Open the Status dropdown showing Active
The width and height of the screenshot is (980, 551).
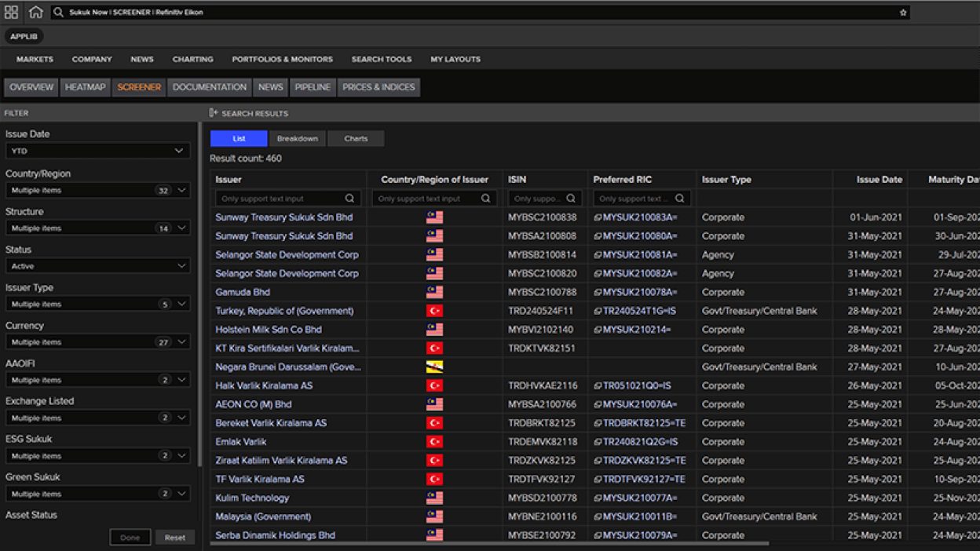point(97,265)
